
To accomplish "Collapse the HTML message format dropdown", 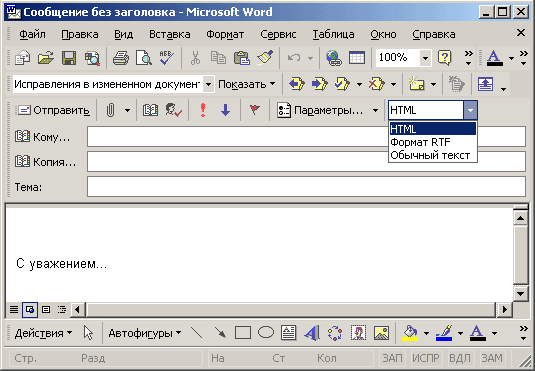I will coord(470,110).
